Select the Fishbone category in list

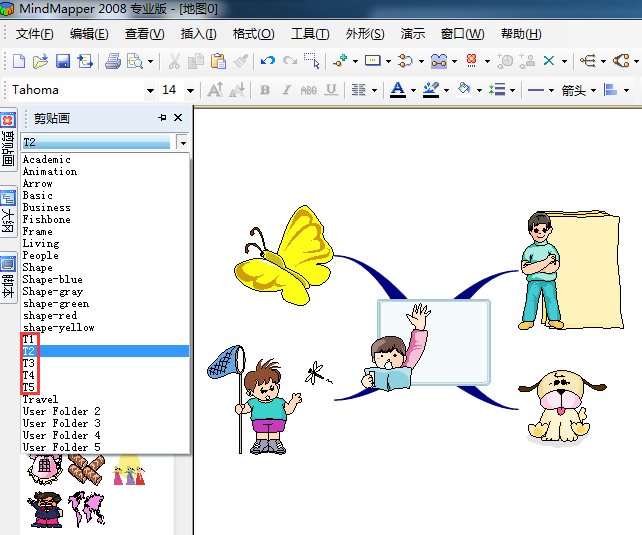(x=47, y=220)
